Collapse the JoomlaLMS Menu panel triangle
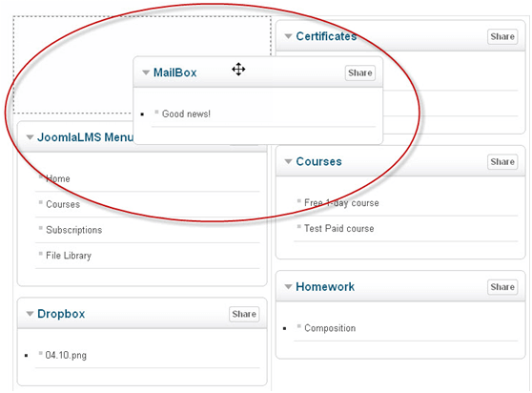The image size is (532, 393). click(30, 137)
